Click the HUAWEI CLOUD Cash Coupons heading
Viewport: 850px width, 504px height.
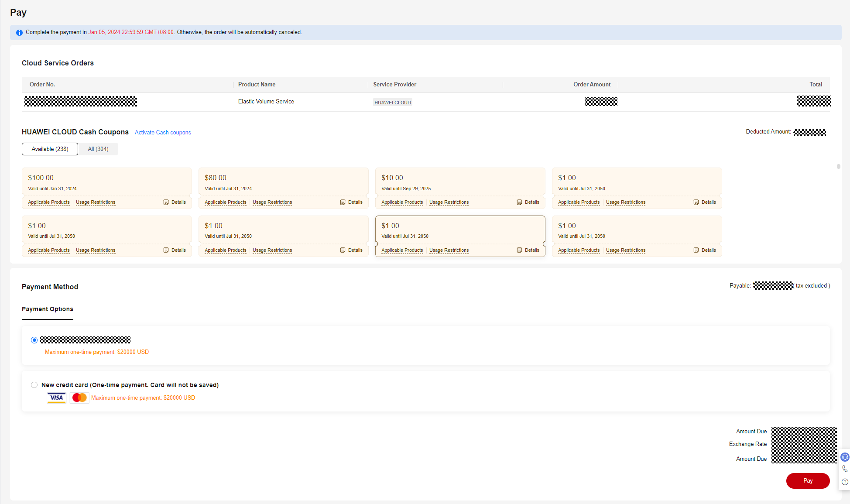(75, 132)
